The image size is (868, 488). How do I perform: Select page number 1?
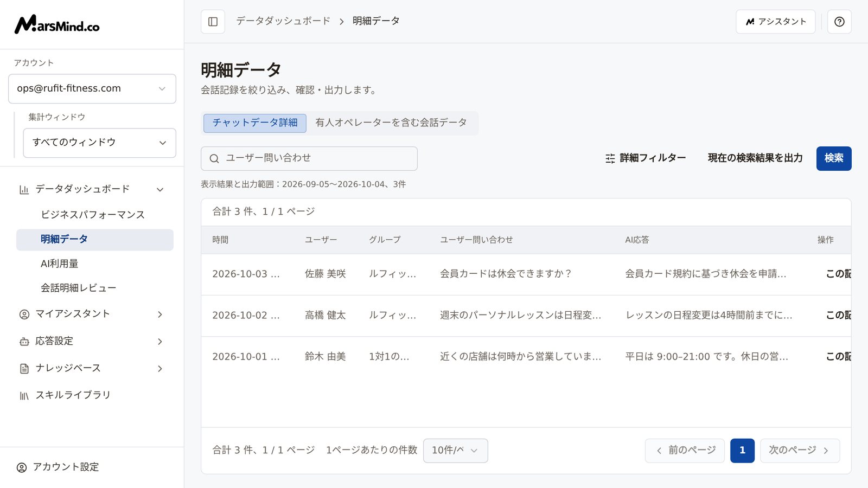742,451
